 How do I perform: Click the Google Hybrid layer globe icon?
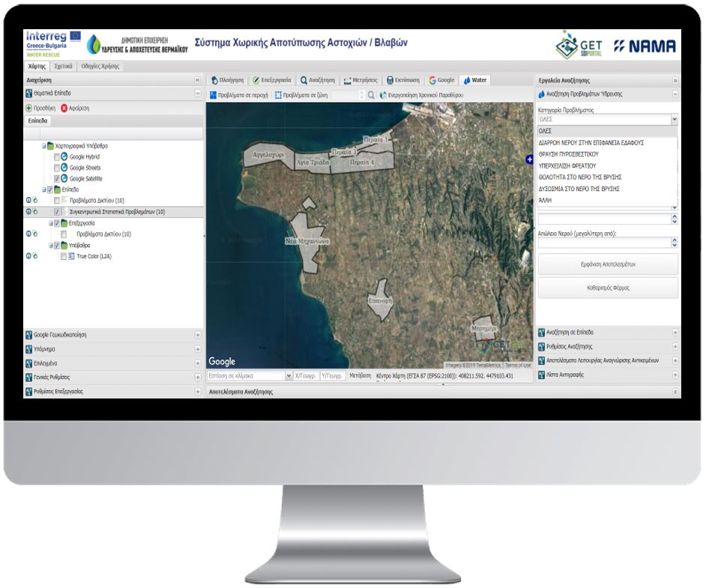point(64,157)
